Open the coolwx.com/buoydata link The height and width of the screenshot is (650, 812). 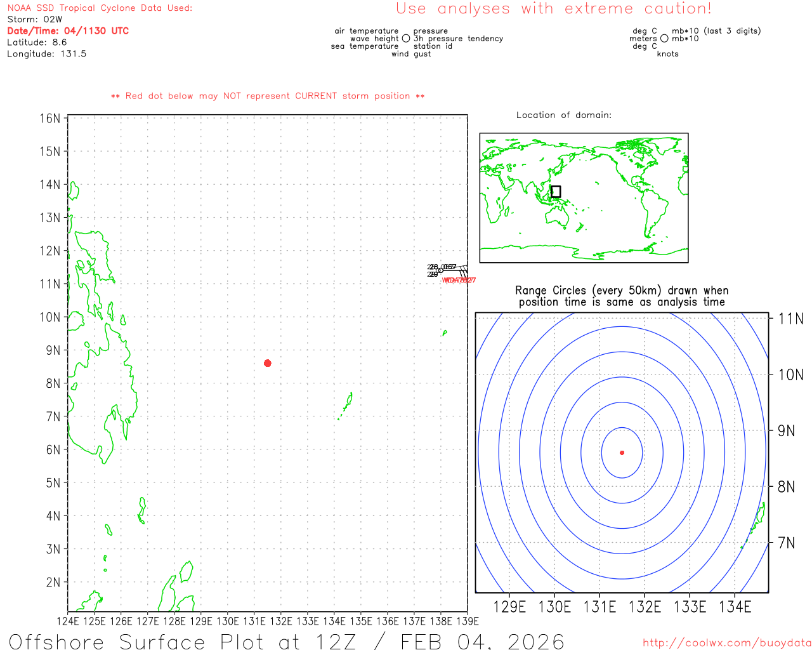click(x=726, y=642)
